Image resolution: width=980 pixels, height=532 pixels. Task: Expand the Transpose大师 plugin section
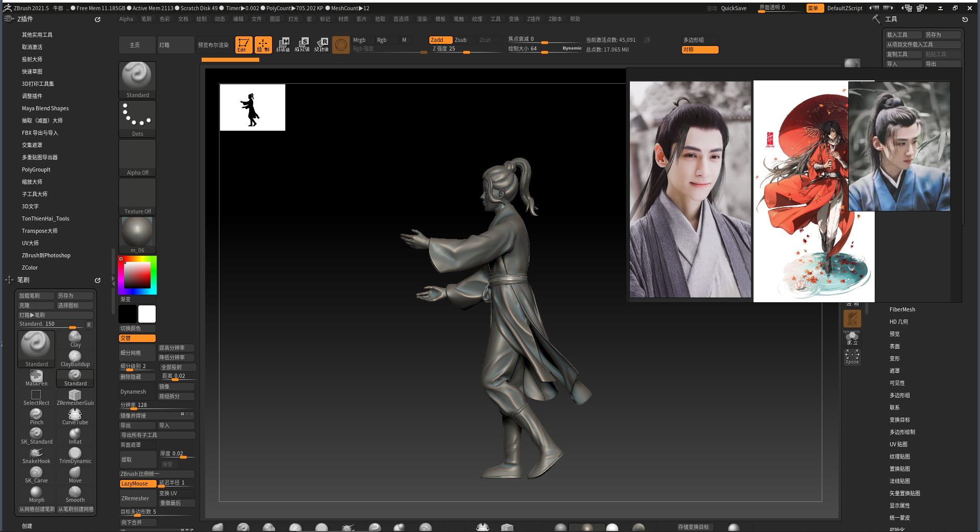tap(39, 231)
